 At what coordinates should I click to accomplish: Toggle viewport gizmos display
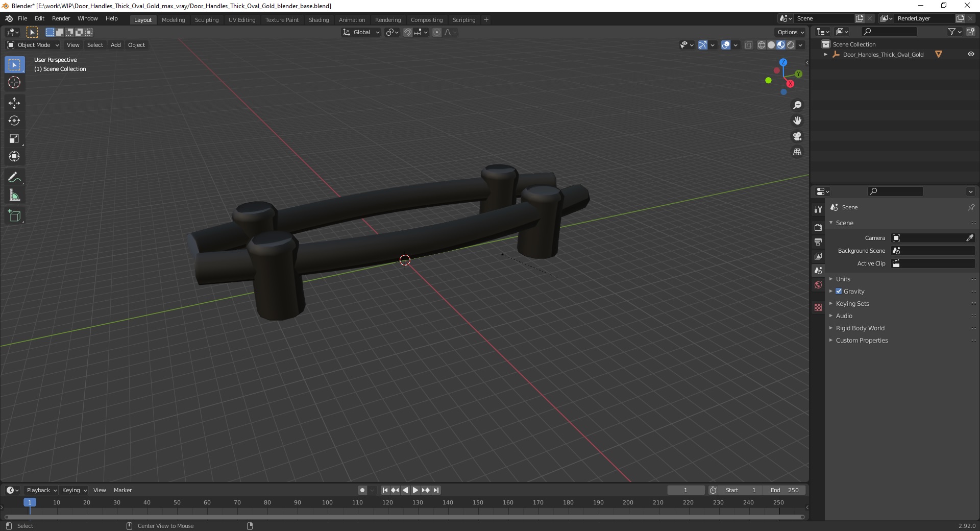[703, 45]
